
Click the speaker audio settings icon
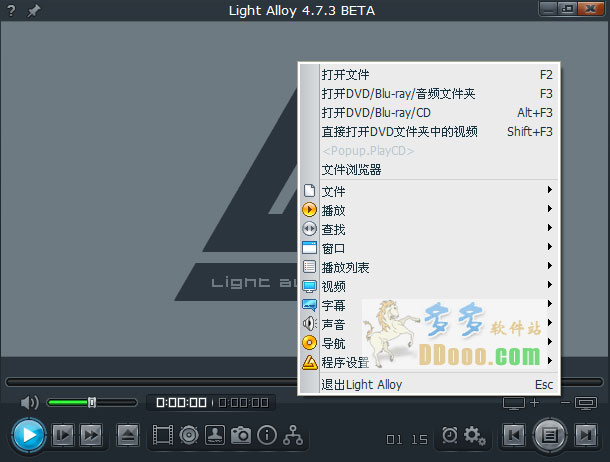point(189,435)
